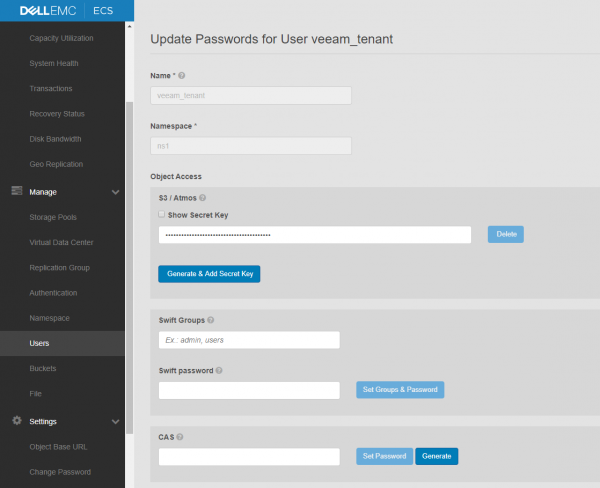Click the Manage list icon in sidebar

point(15,191)
